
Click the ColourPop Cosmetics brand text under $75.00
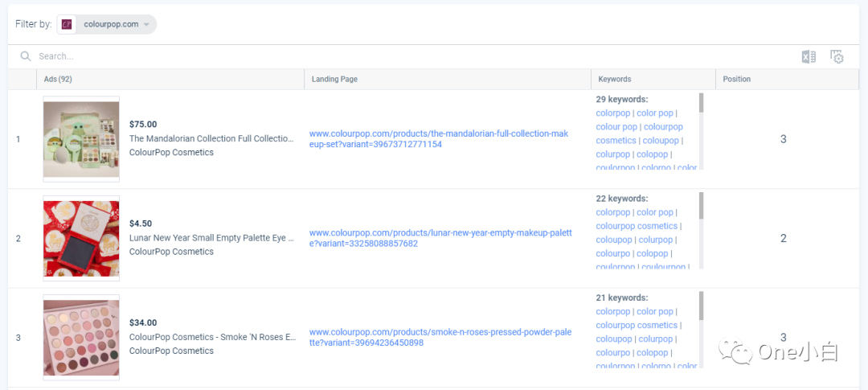pyautogui.click(x=171, y=152)
